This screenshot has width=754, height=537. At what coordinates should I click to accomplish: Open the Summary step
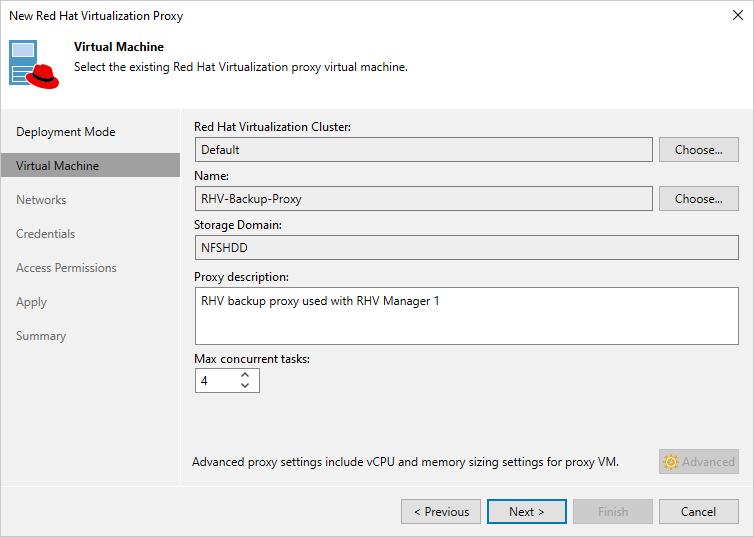pos(41,336)
